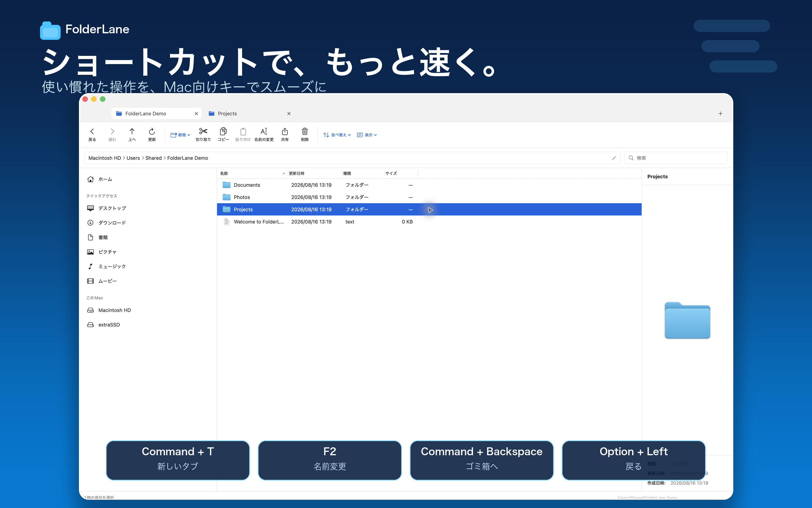Open デスクトップ in the sidebar
This screenshot has width=812, height=508.
pos(107,208)
